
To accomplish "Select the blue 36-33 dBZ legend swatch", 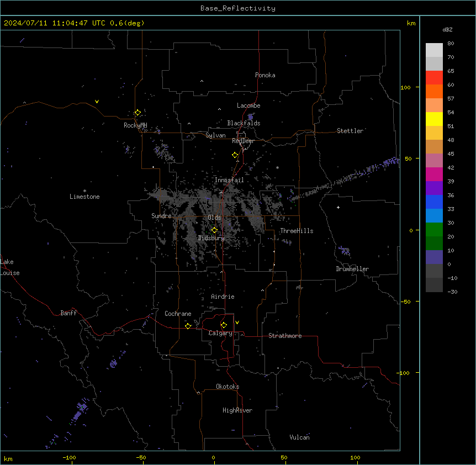I will point(434,202).
